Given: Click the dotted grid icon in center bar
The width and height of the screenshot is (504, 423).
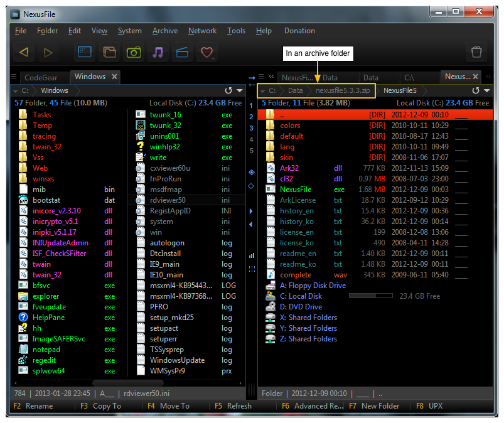Looking at the screenshot, I should [x=252, y=269].
